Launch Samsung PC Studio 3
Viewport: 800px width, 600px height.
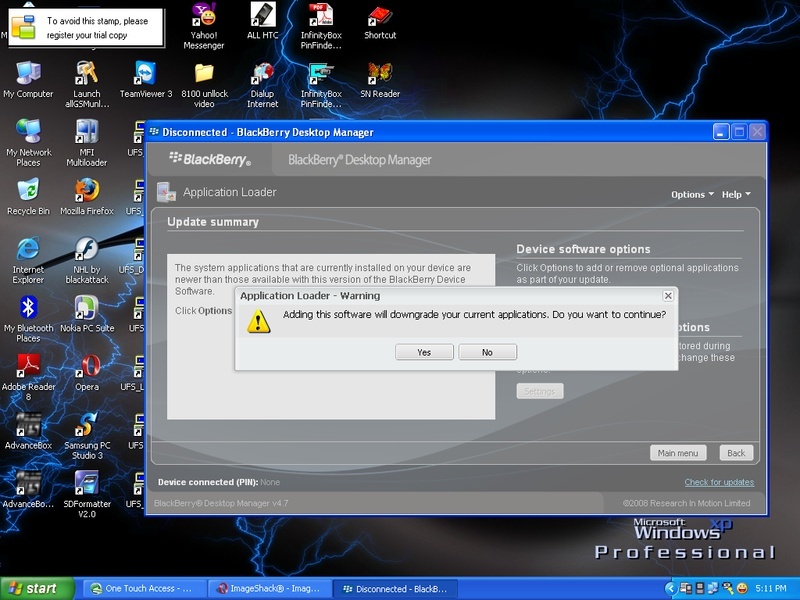point(87,436)
